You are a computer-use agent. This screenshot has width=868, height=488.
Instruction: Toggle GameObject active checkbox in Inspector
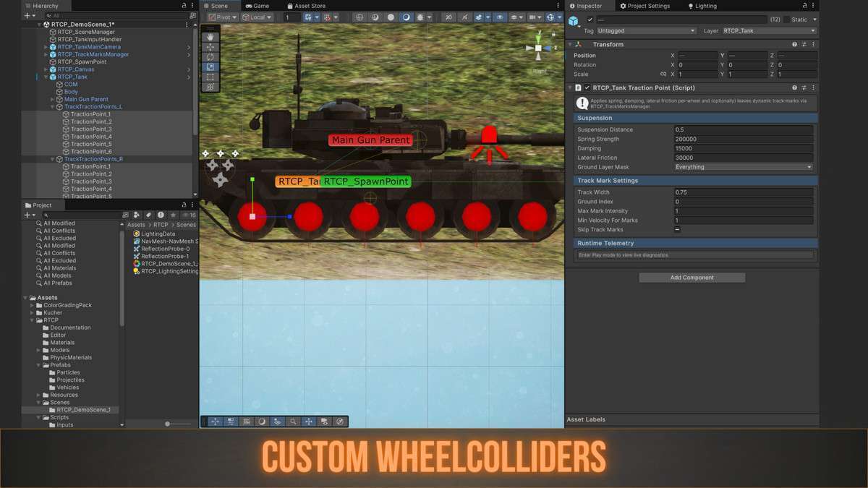click(590, 20)
